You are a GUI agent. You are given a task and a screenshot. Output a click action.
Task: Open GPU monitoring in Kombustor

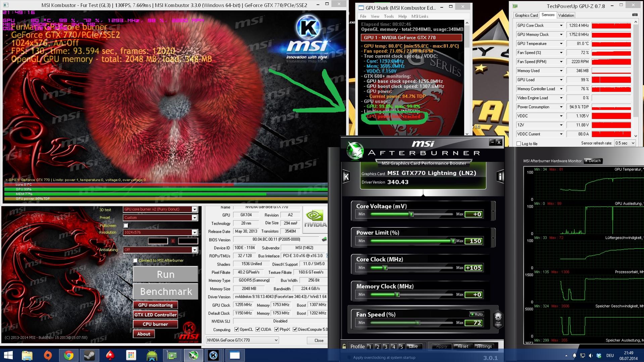coord(155,305)
